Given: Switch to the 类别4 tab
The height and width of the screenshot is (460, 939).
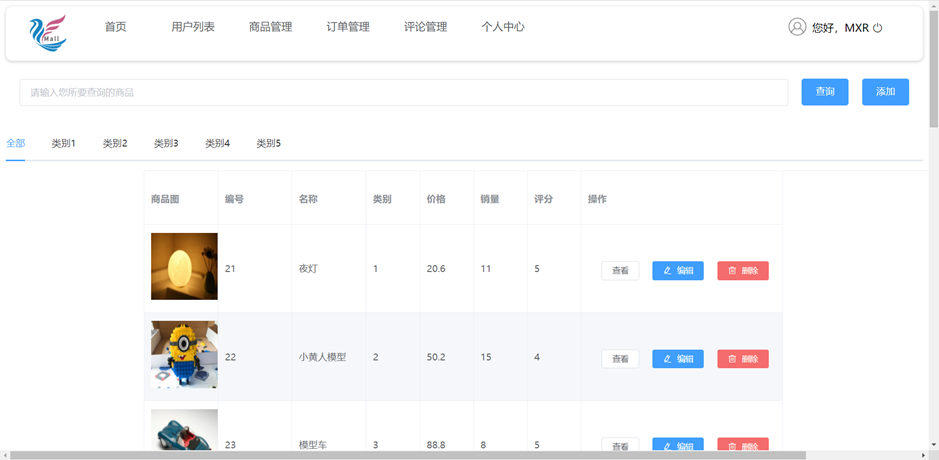Looking at the screenshot, I should (x=217, y=143).
